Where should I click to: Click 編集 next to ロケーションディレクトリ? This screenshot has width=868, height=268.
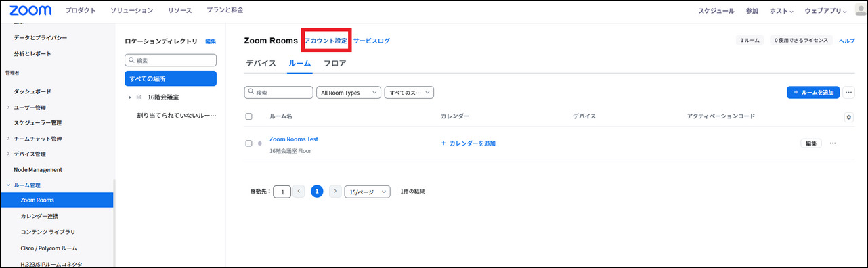pyautogui.click(x=211, y=41)
